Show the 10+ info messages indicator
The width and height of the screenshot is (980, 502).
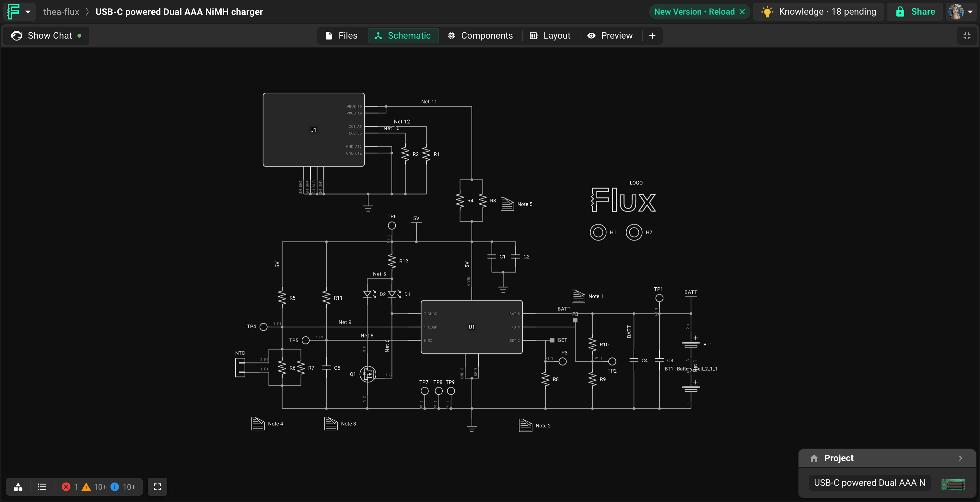point(123,487)
